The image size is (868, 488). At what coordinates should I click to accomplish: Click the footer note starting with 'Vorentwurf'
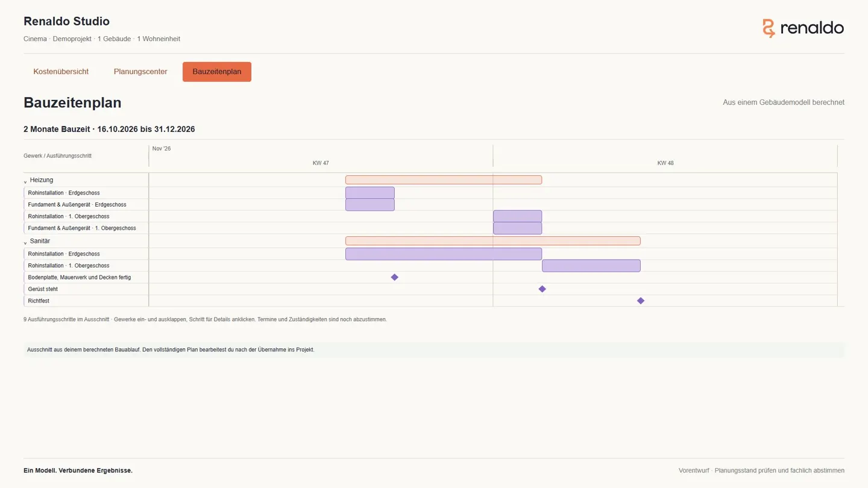click(x=761, y=471)
